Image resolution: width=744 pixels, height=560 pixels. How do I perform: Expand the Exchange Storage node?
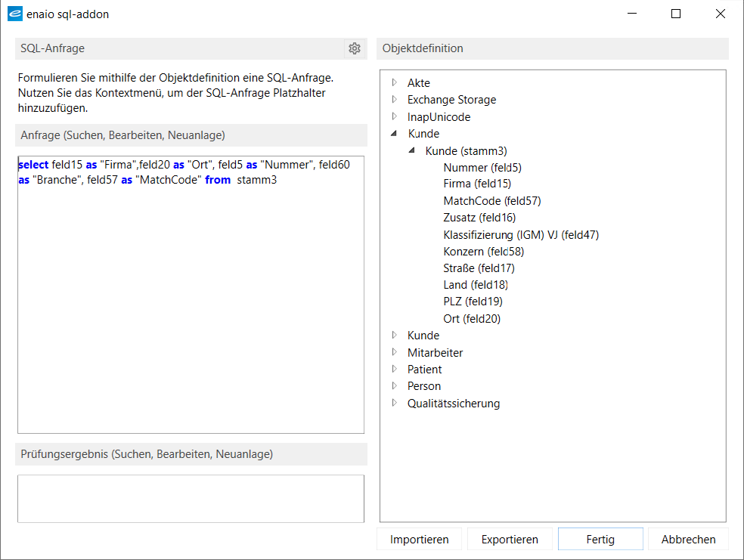[x=394, y=99]
